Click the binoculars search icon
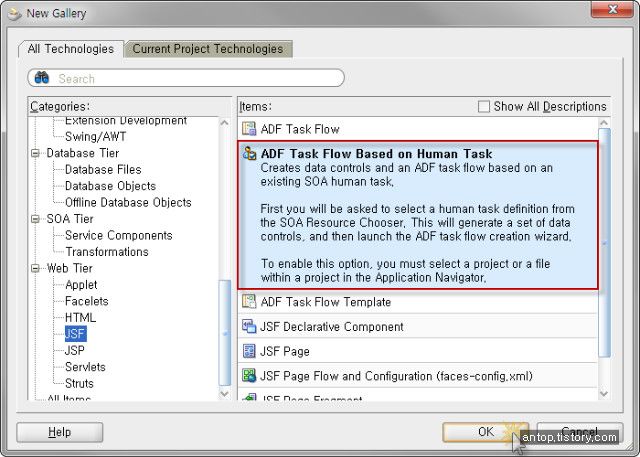Viewport: 640px width, 457px height. tap(42, 78)
